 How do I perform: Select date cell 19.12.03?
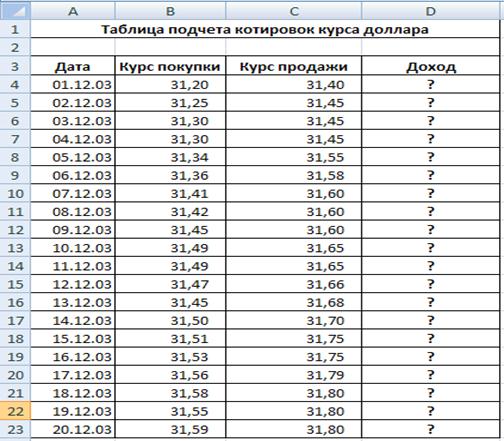pos(73,411)
